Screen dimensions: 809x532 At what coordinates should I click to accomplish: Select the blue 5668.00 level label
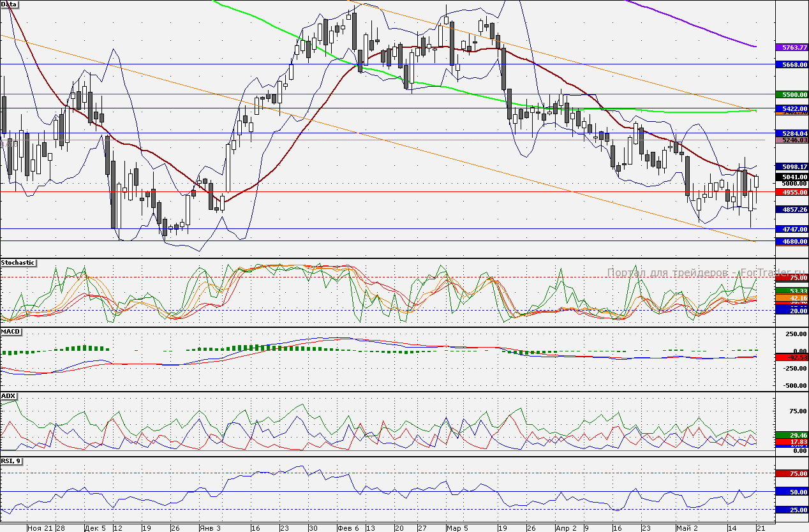790,64
